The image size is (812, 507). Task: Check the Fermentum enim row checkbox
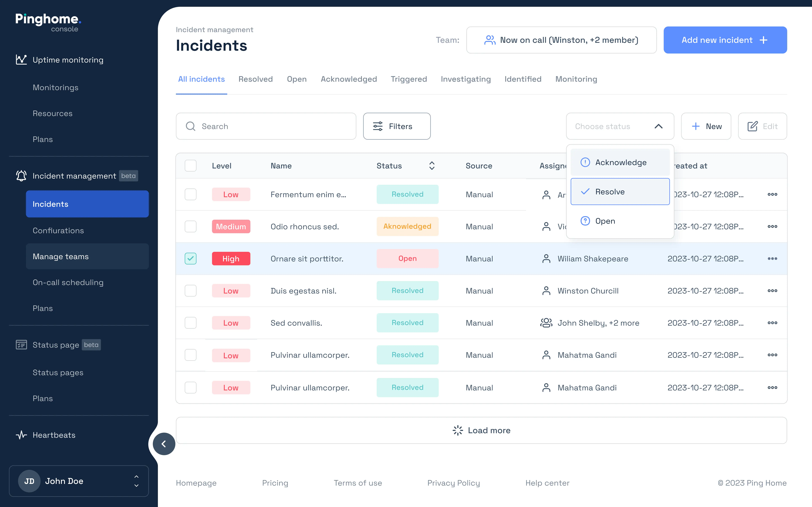(x=191, y=194)
